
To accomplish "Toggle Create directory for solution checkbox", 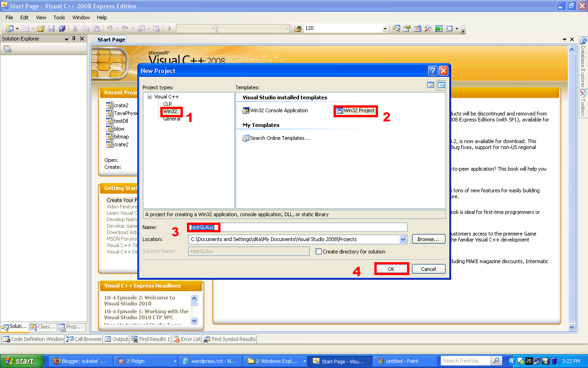I will [x=318, y=252].
